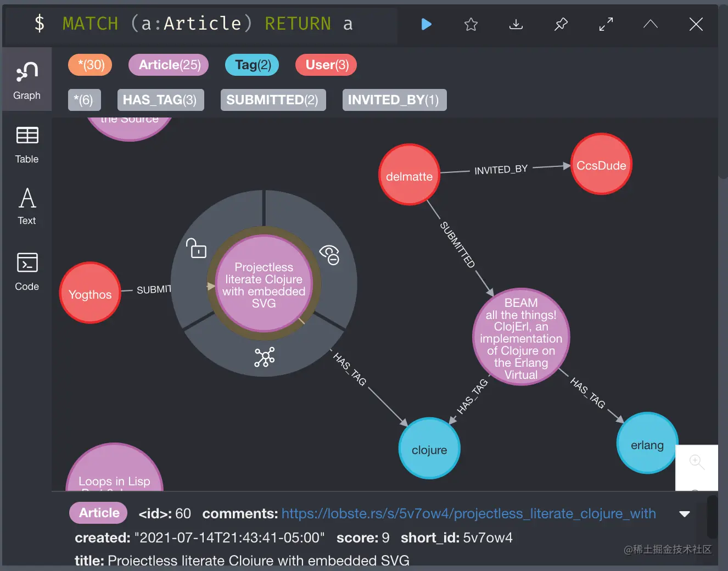Click the query editor text
728x571 pixels.
[x=208, y=24]
